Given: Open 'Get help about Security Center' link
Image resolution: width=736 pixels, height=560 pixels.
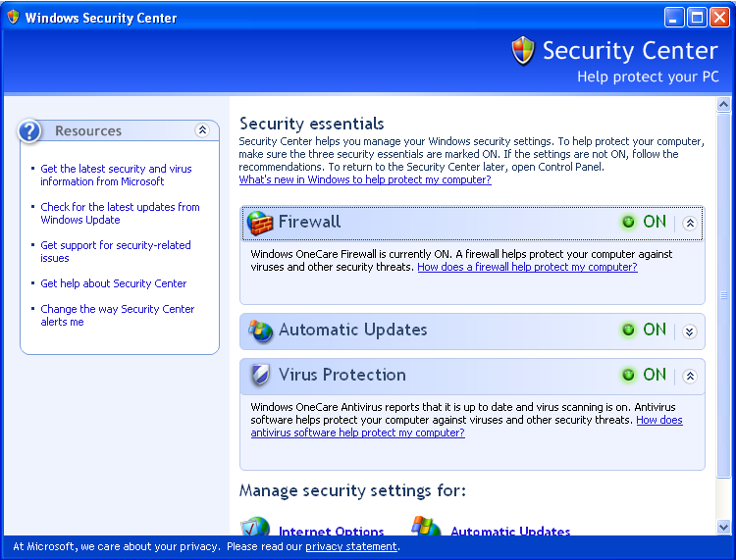Looking at the screenshot, I should (x=113, y=283).
